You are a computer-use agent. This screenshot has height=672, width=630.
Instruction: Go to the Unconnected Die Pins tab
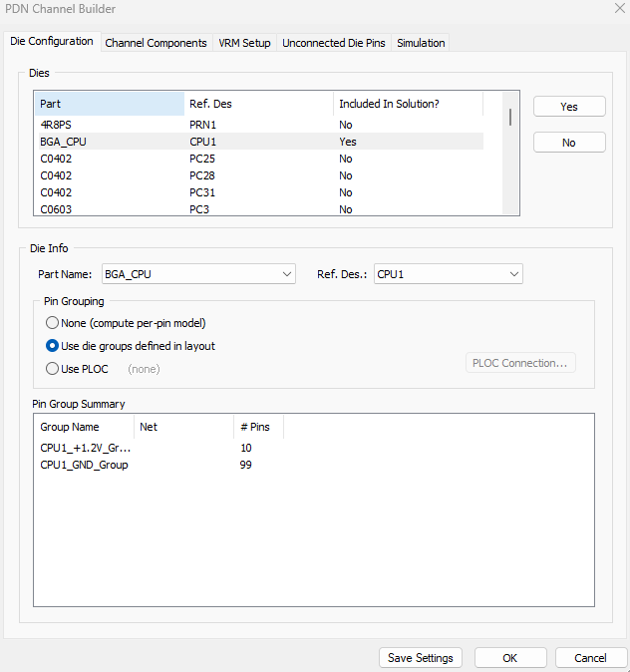coord(333,43)
